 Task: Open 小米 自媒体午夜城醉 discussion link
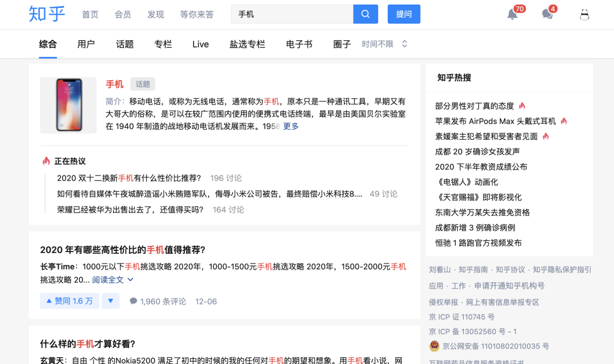pos(209,194)
